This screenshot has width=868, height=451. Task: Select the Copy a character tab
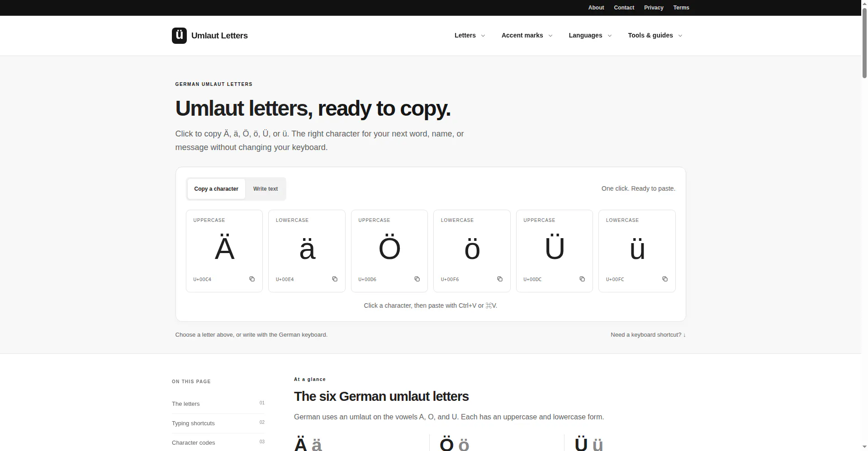[x=216, y=189]
